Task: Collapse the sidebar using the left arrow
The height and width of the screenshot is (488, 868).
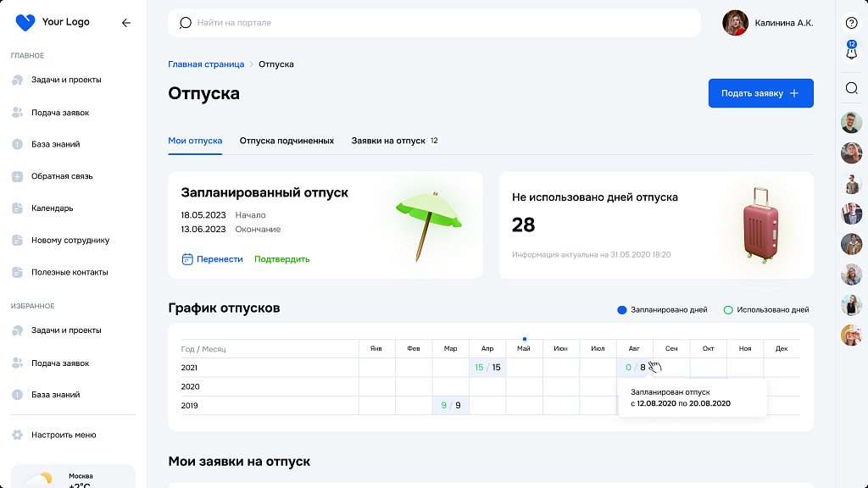Action: click(126, 23)
